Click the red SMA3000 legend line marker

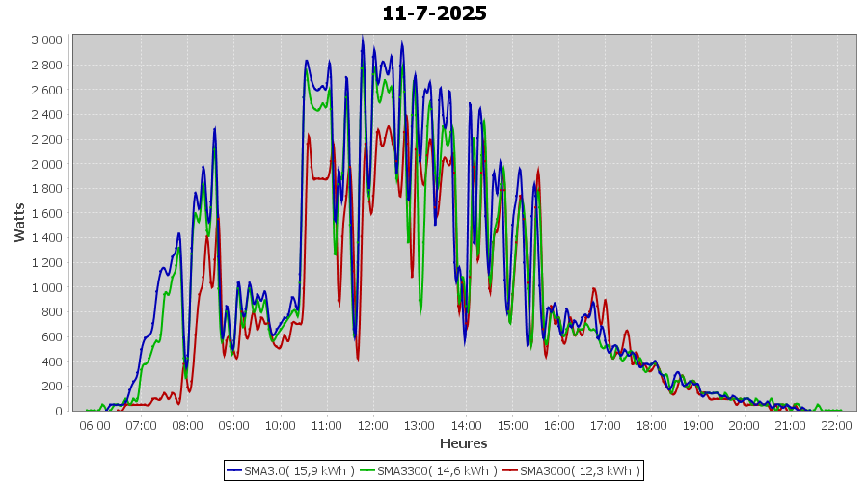pyautogui.click(x=510, y=471)
